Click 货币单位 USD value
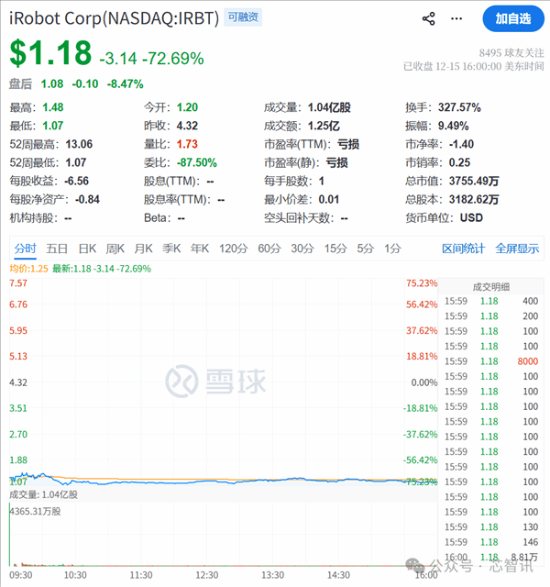This screenshot has width=550, height=587. 471,218
